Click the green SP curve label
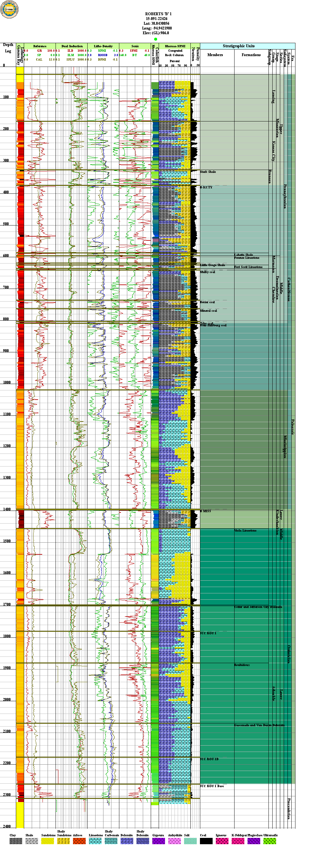The width and height of the screenshot is (311, 868). [39, 55]
